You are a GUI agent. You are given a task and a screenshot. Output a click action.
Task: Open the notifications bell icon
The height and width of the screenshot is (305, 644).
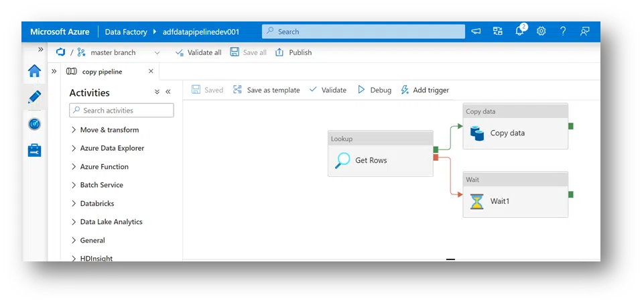[x=519, y=32]
